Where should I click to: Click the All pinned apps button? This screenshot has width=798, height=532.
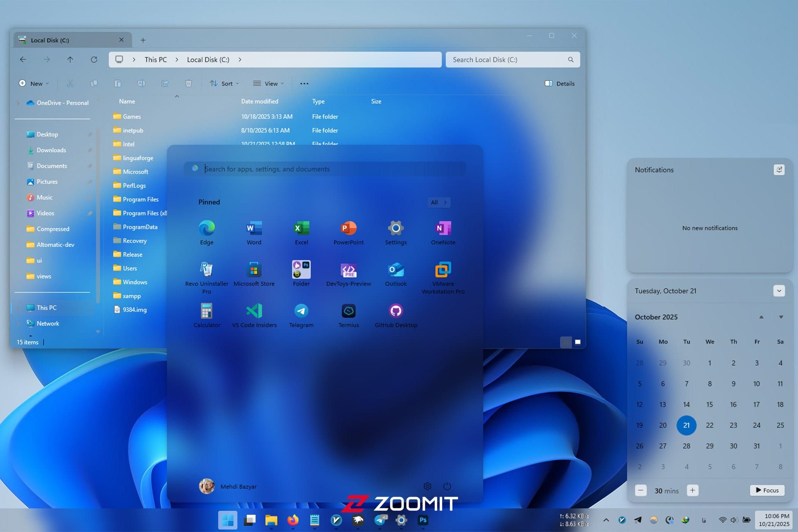coord(438,202)
